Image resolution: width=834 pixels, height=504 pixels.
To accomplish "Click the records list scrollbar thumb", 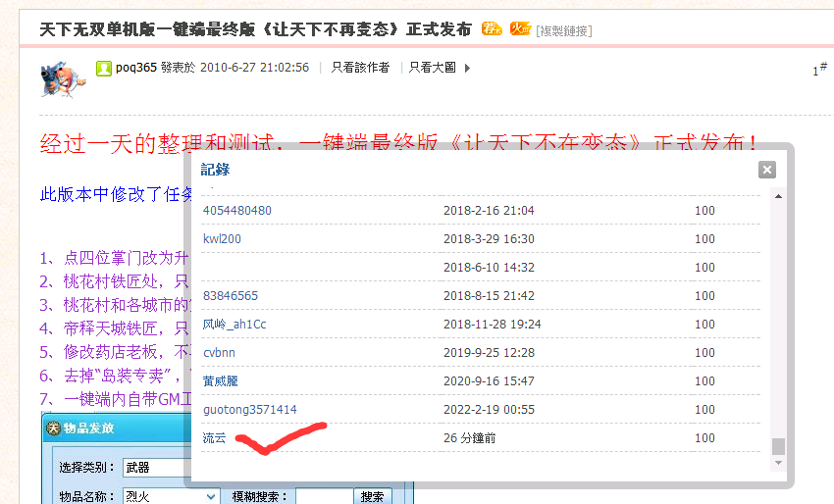I will (x=778, y=446).
